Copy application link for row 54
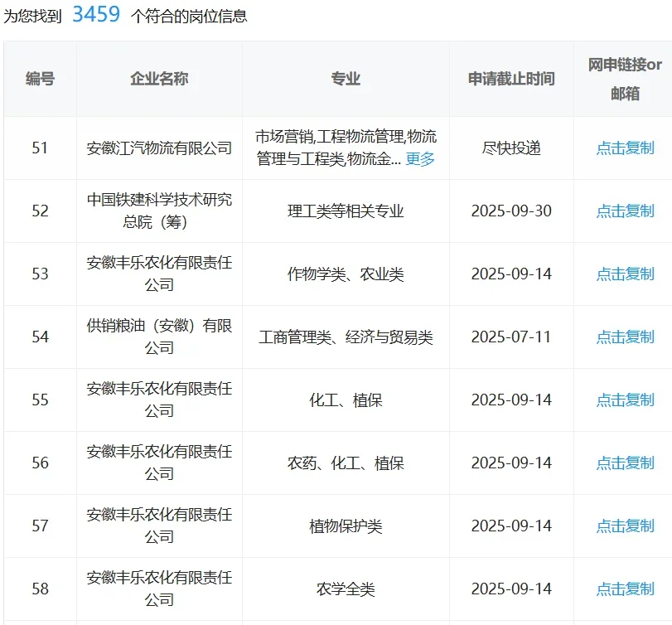The width and height of the screenshot is (672, 625). pos(625,337)
